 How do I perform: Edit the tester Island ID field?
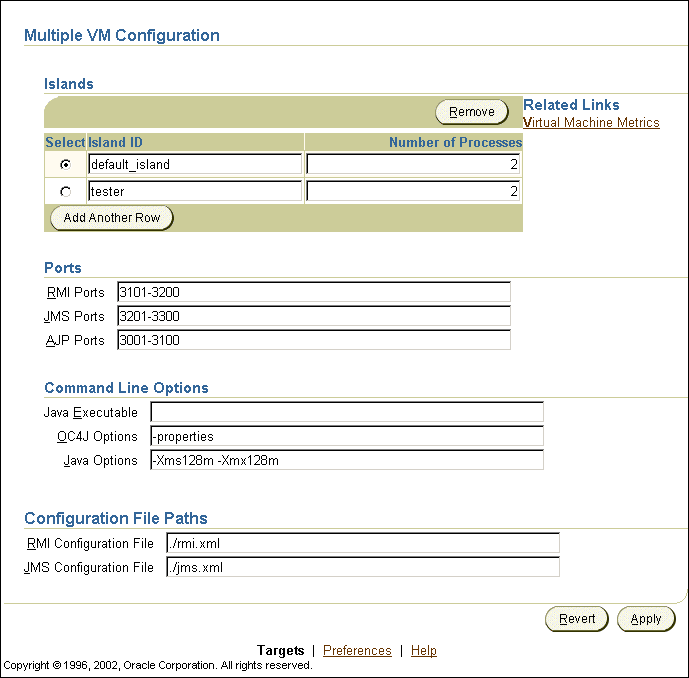tap(195, 192)
